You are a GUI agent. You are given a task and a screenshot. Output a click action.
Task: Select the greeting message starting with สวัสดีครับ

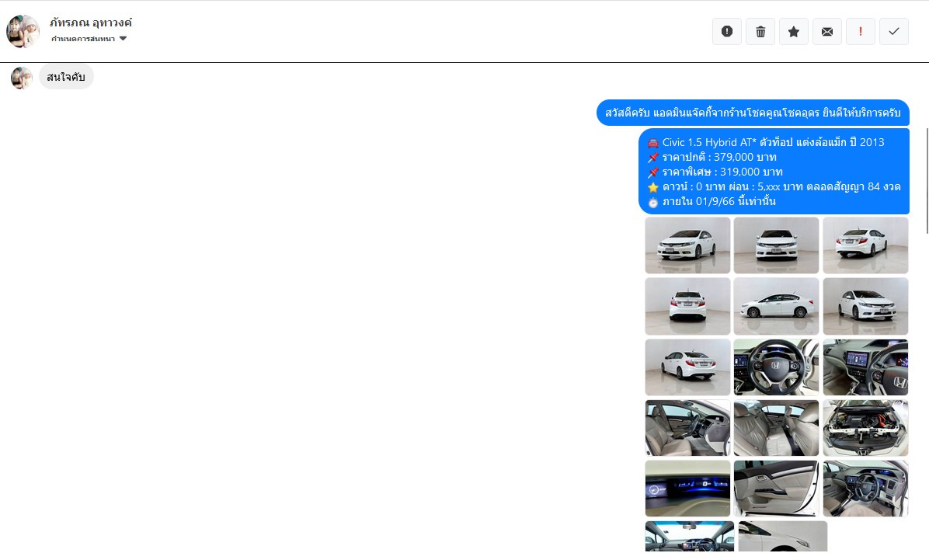(753, 113)
